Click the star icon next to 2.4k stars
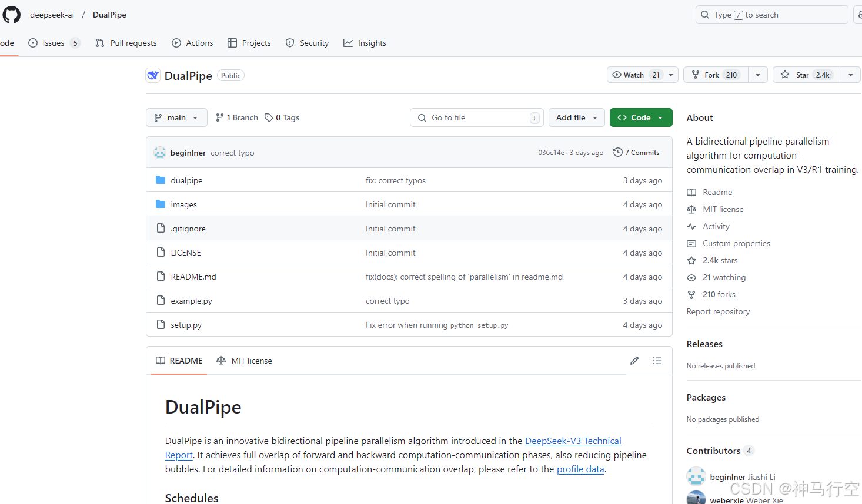Image resolution: width=862 pixels, height=504 pixels. click(x=691, y=260)
